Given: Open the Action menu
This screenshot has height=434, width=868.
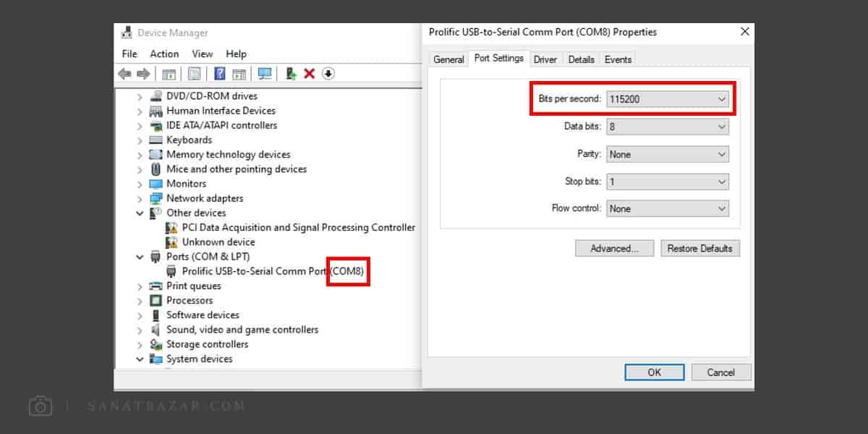Looking at the screenshot, I should (x=164, y=54).
